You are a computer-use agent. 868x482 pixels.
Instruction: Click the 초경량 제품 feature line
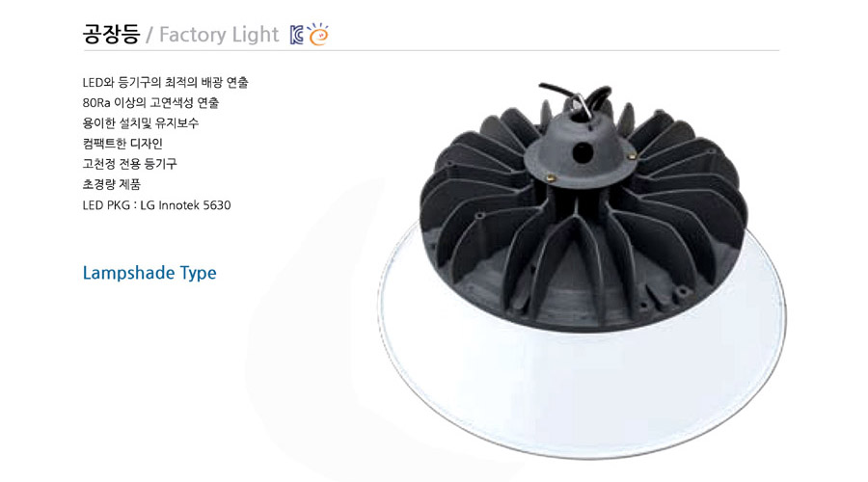click(111, 185)
